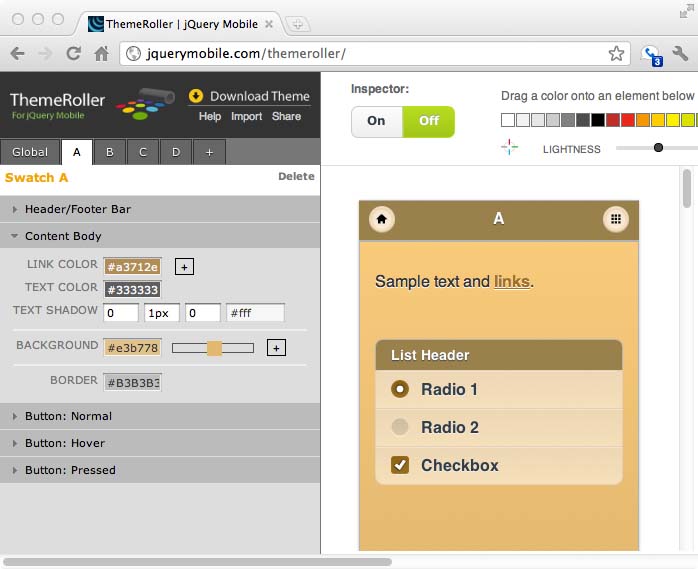
Task: Open a new browser tab
Action: point(297,24)
